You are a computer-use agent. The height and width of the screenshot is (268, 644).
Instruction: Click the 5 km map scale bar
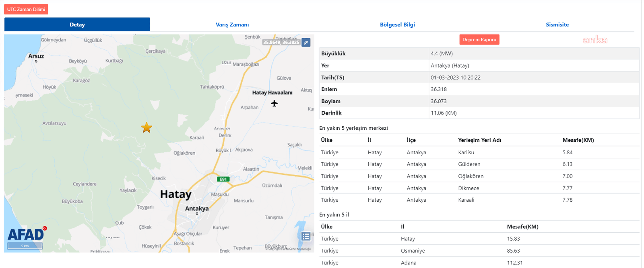coord(25,246)
